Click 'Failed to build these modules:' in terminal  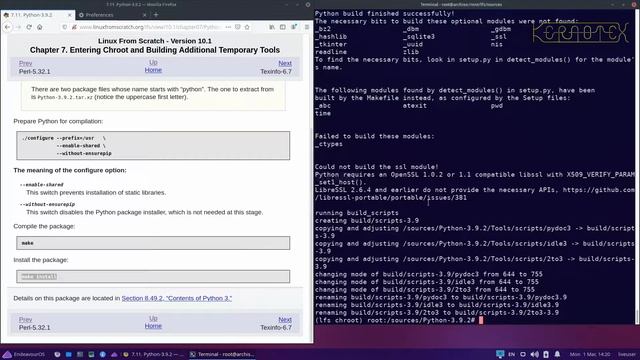[374, 136]
